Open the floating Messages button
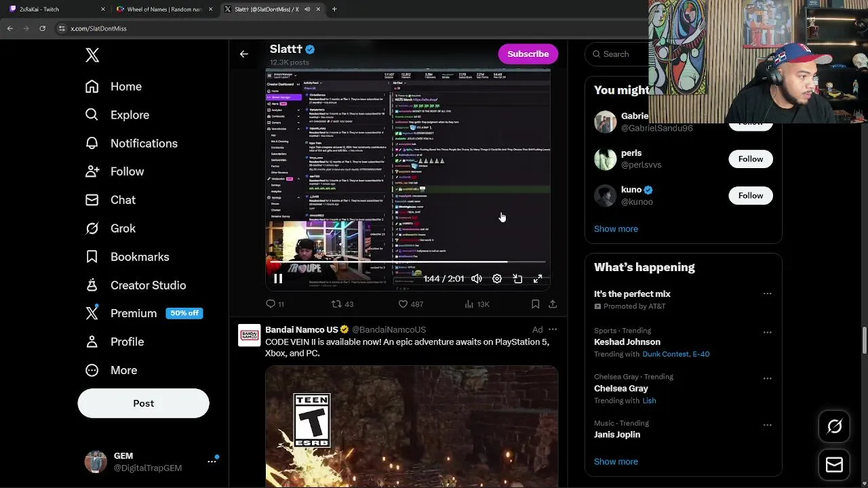The height and width of the screenshot is (488, 868). (x=834, y=465)
